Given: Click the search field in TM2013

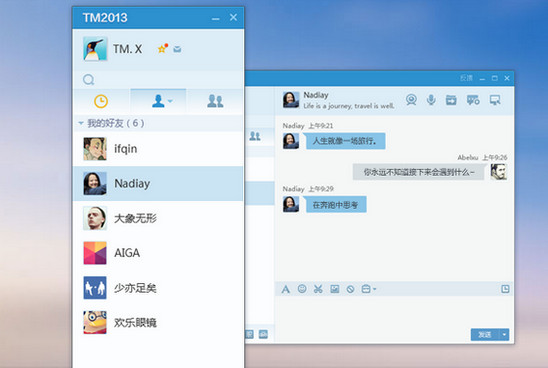Looking at the screenshot, I should coord(158,80).
